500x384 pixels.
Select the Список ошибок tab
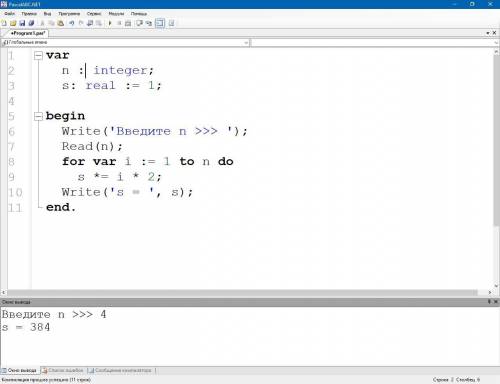63,370
